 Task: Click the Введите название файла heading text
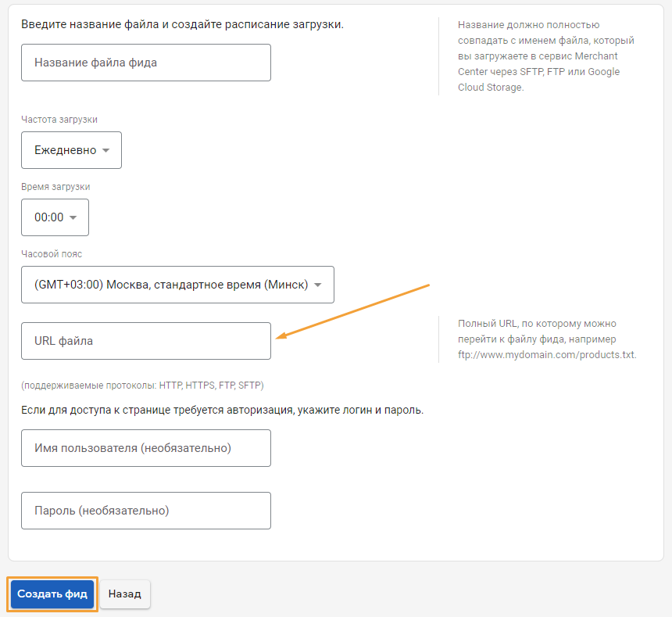pos(182,24)
